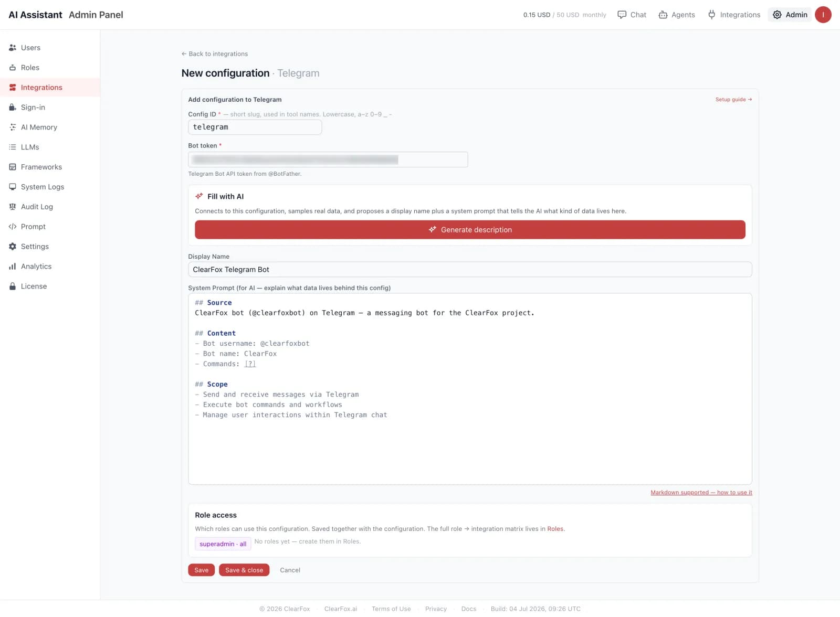This screenshot has height=617, width=840.
Task: Open the License page
Action: [50, 286]
